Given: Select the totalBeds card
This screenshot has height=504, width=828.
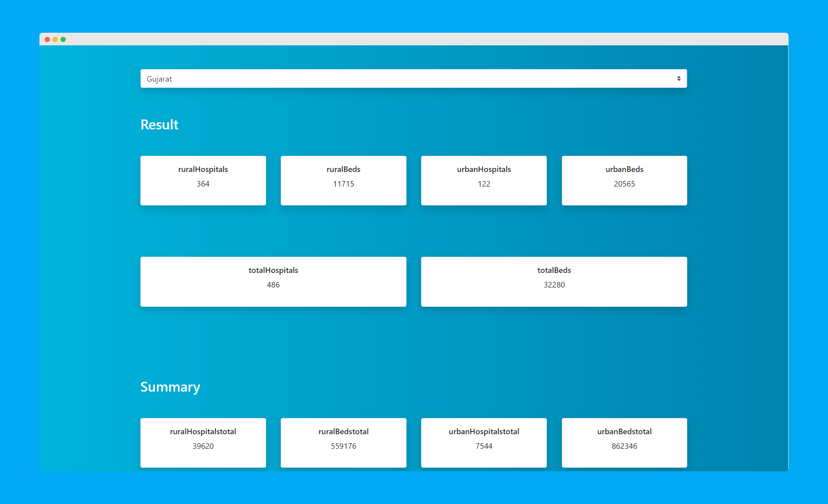Looking at the screenshot, I should [554, 281].
